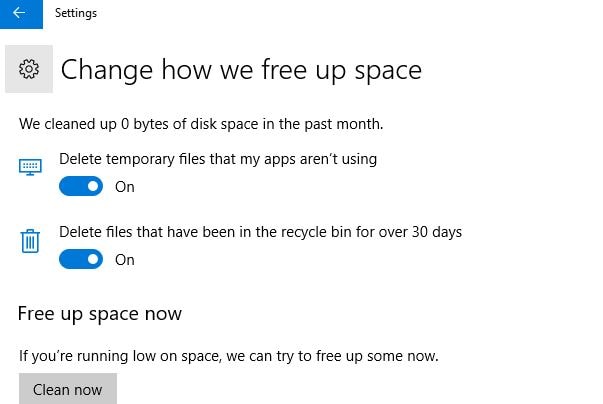Click the white knob on recycle bin switch
Viewport: 603px width, 404px height.
click(93, 259)
